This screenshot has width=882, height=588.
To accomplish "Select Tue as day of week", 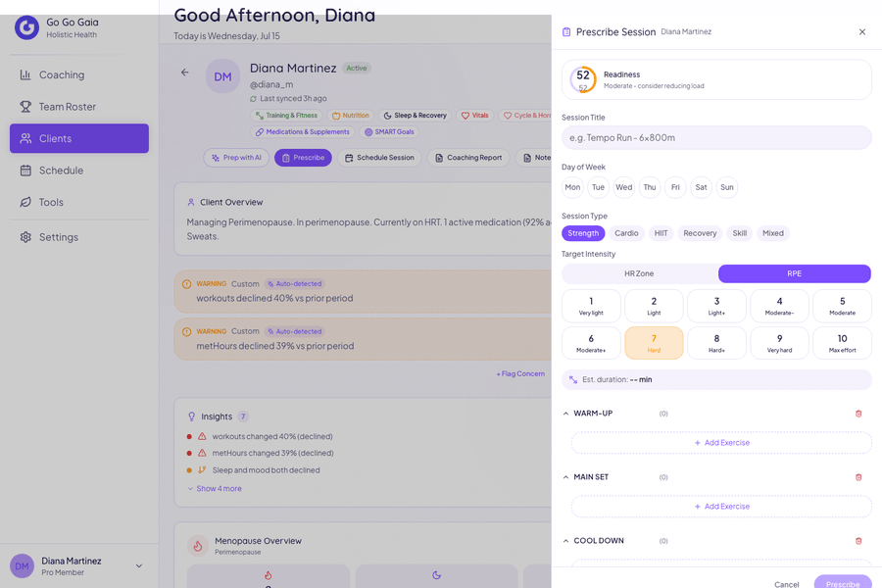I will point(598,187).
